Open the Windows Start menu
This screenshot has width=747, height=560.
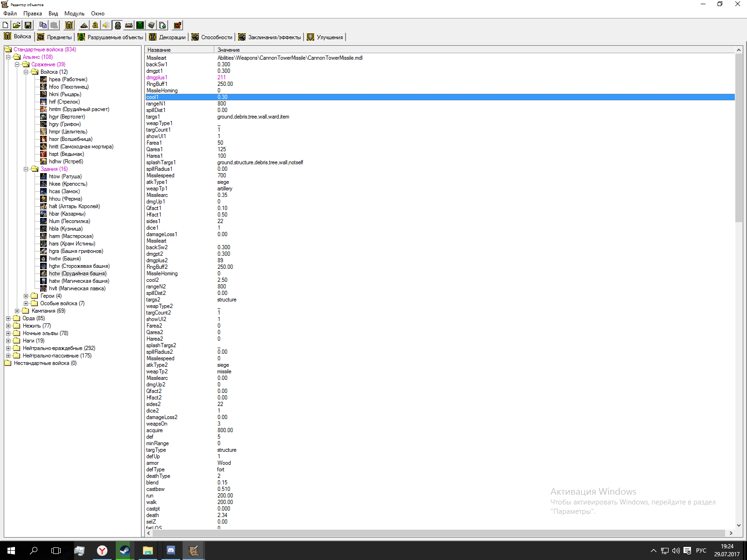11,551
